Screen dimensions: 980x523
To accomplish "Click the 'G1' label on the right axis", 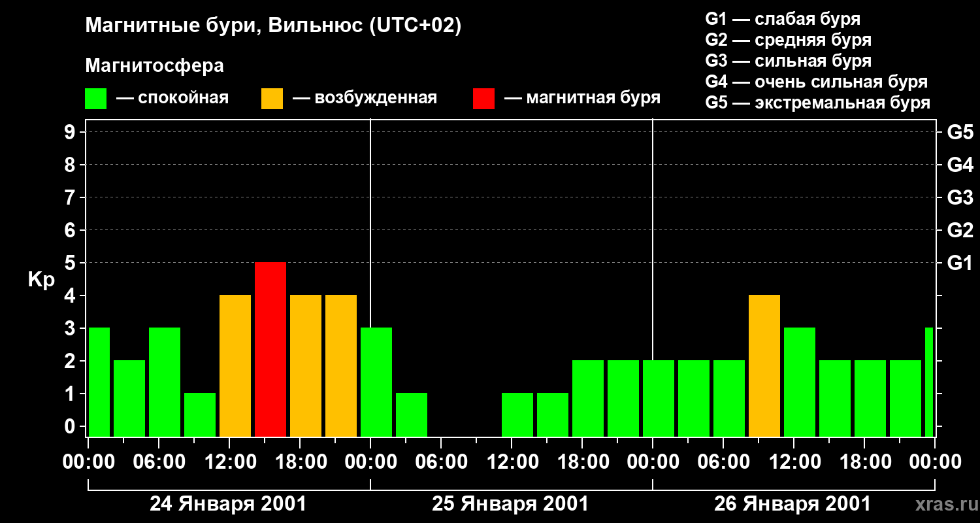I will coord(960,263).
